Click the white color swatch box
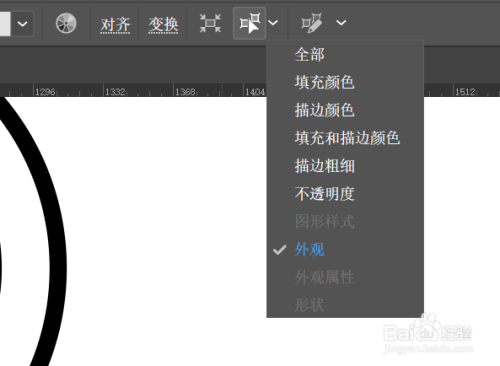This screenshot has width=500, height=366. point(5,24)
